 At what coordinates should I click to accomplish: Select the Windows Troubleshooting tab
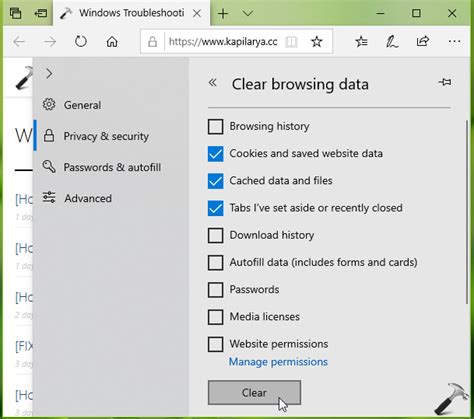tap(131, 13)
